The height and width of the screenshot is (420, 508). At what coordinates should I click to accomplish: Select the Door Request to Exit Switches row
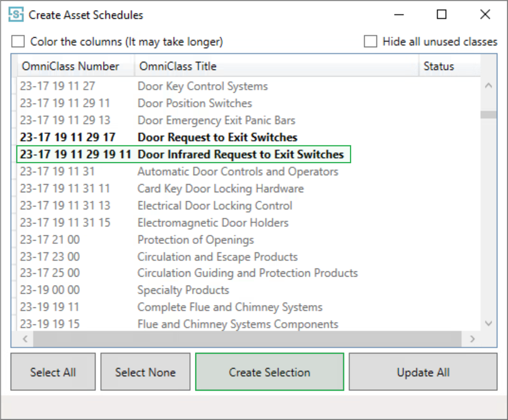(x=217, y=137)
